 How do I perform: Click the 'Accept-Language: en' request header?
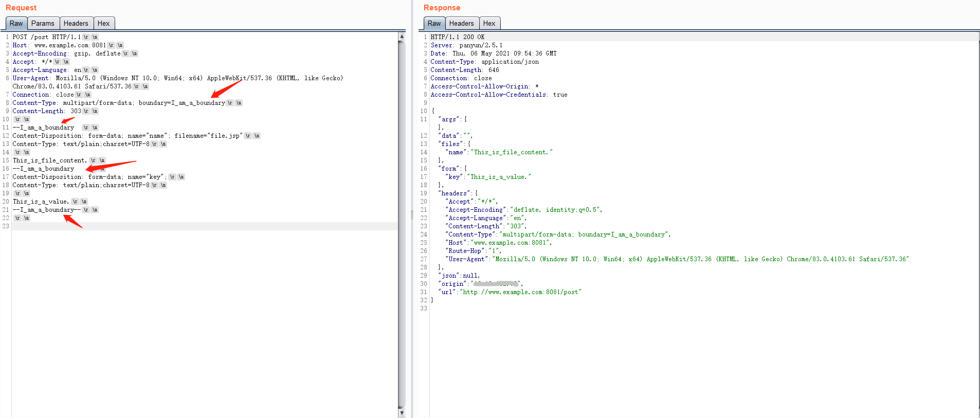point(47,70)
